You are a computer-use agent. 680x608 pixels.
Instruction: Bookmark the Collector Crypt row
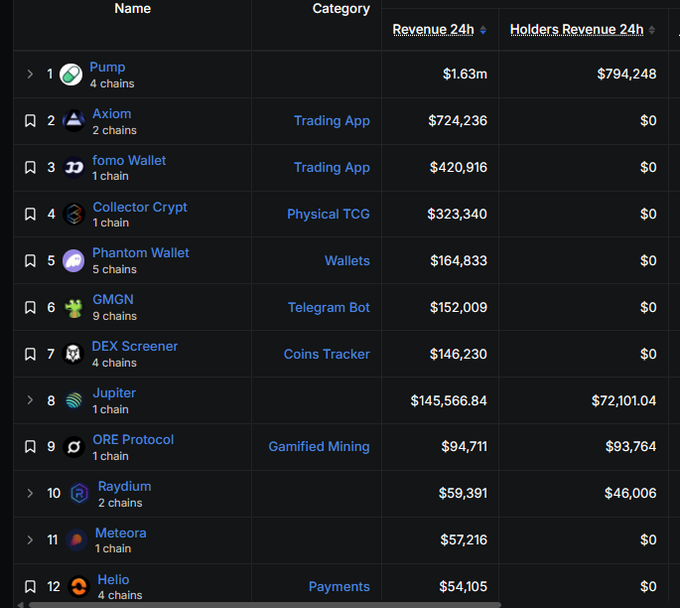pyautogui.click(x=30, y=214)
